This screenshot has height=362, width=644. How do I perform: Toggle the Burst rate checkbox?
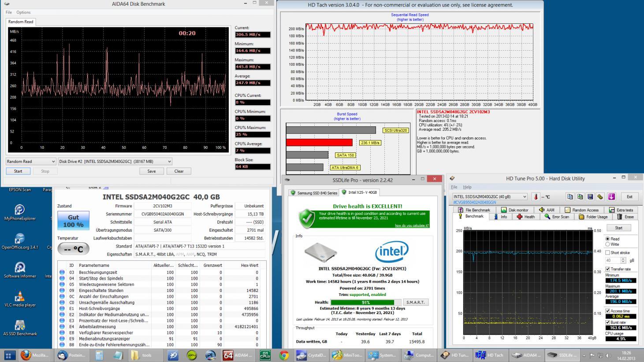(x=608, y=322)
